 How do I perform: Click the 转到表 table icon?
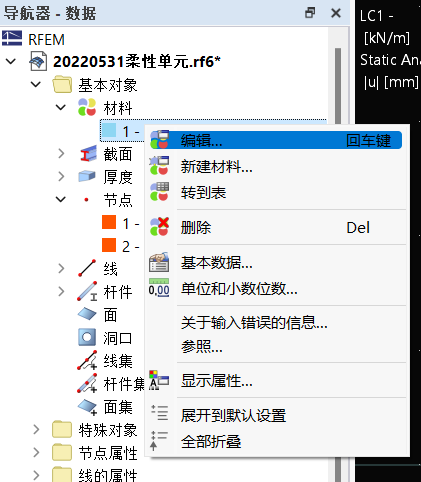[159, 192]
